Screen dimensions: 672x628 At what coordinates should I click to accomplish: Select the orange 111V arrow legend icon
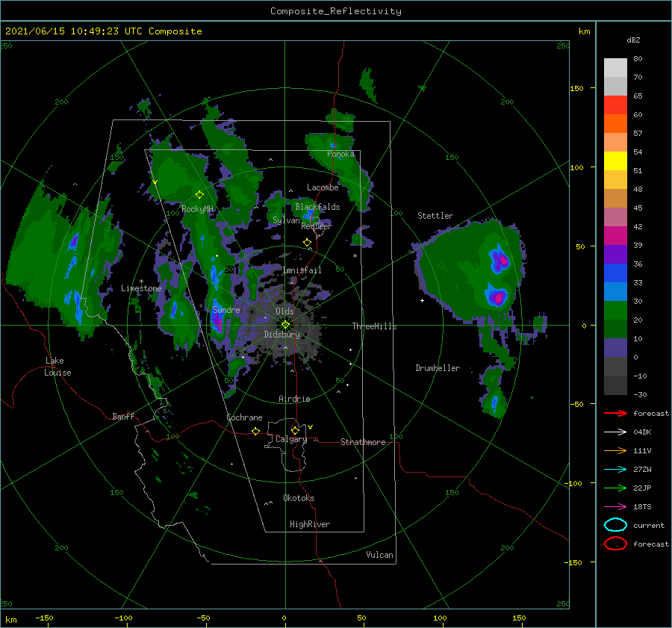tap(615, 450)
